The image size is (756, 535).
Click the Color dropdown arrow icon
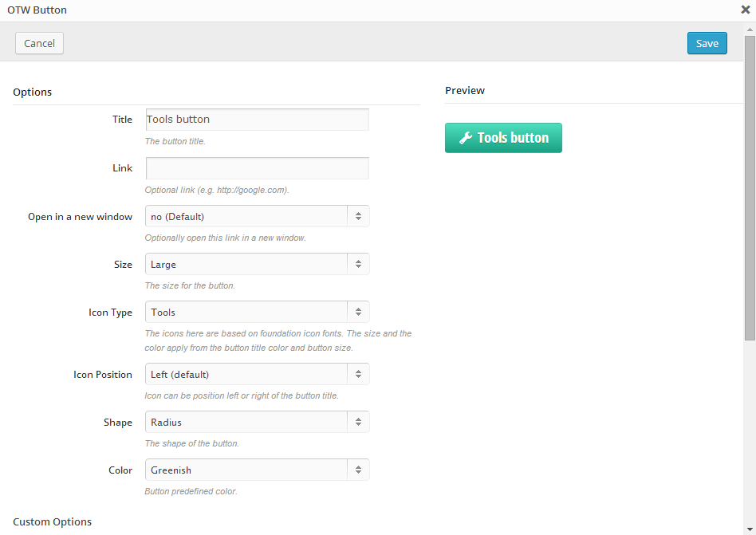(x=358, y=470)
